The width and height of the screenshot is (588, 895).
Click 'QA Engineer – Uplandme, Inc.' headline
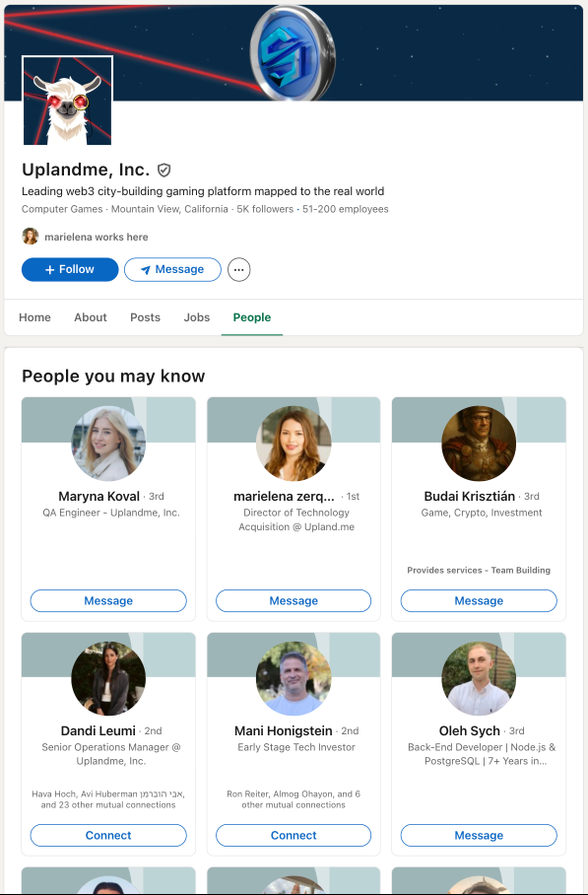[x=111, y=513]
